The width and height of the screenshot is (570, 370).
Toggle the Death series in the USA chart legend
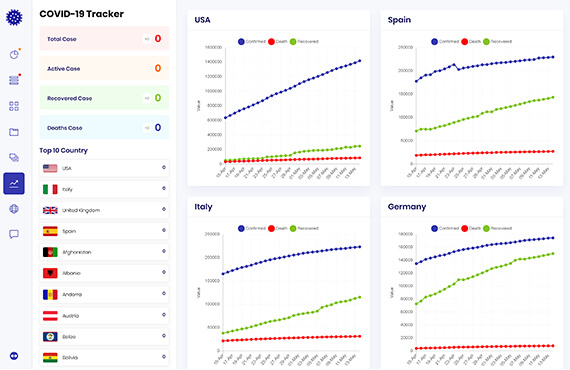pyautogui.click(x=278, y=41)
